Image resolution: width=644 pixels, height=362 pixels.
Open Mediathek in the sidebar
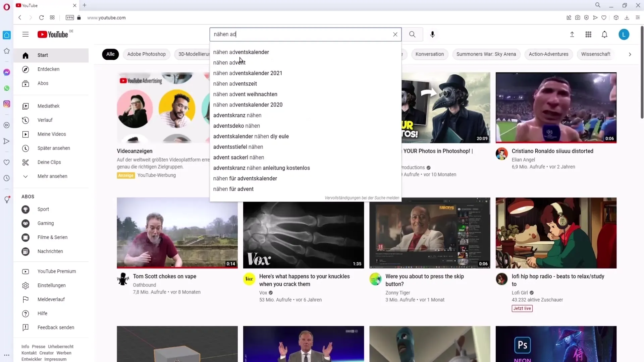(x=51, y=106)
